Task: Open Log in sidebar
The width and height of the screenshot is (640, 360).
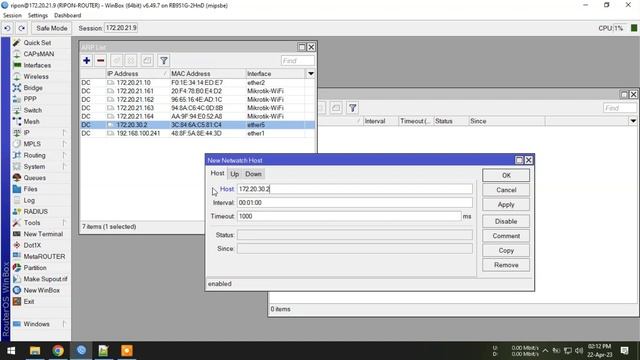Action: (29, 200)
